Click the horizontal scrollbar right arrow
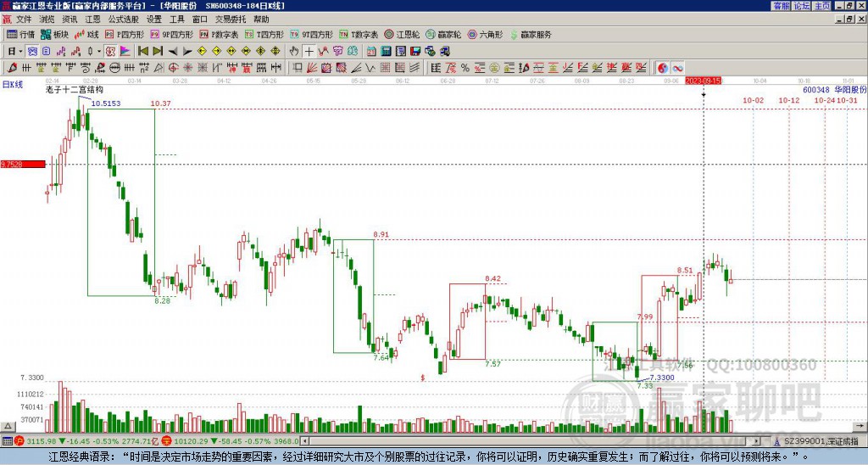Viewport: 868px width, 465px height. 756,441
